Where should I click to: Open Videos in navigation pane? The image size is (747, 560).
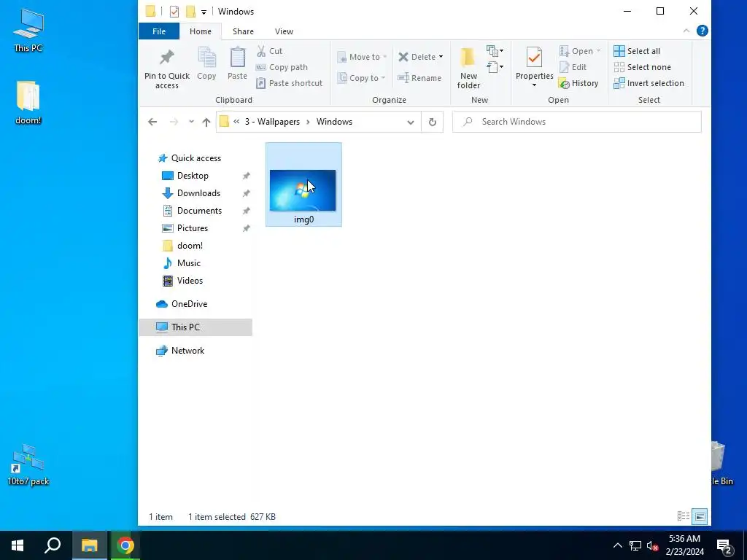tap(190, 281)
